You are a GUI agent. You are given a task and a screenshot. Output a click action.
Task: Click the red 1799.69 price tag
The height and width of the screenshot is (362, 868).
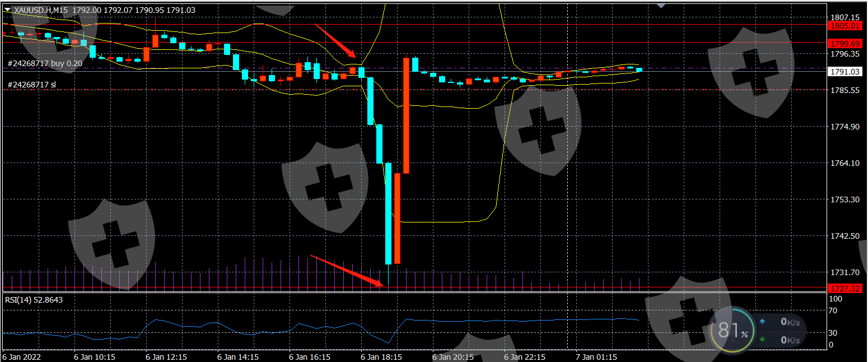845,44
